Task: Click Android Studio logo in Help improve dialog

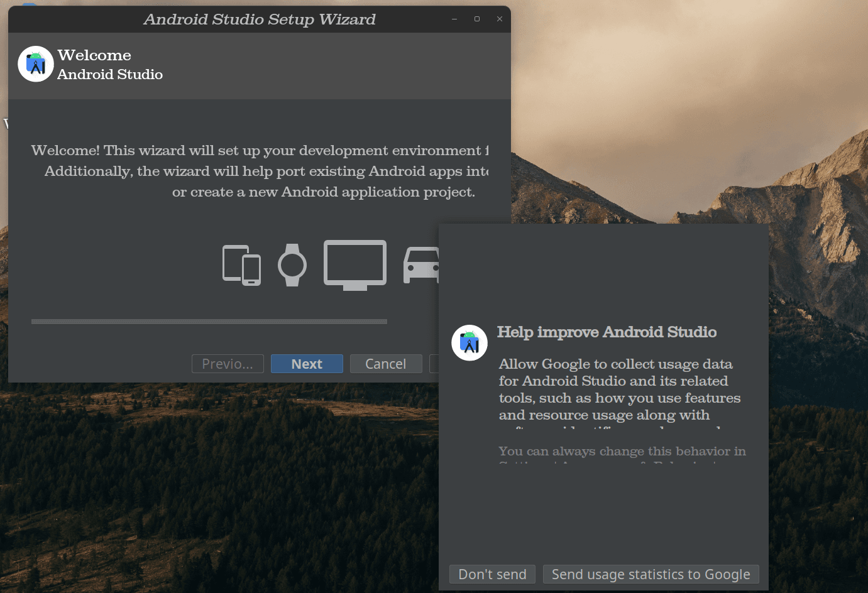Action: 470,343
